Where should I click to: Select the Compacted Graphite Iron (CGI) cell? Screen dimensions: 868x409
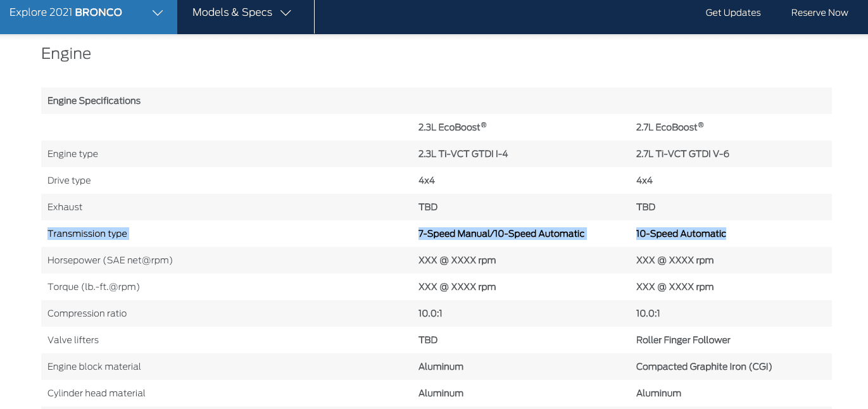click(x=704, y=367)
